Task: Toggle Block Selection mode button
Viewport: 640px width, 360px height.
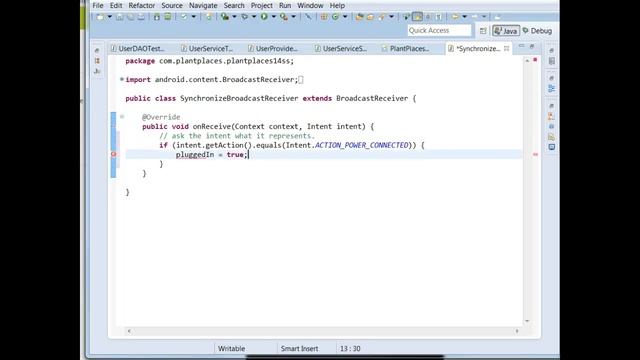Action: click(428, 17)
